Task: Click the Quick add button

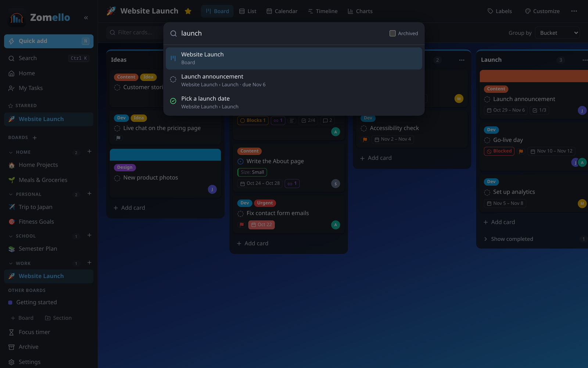Action: [x=49, y=41]
